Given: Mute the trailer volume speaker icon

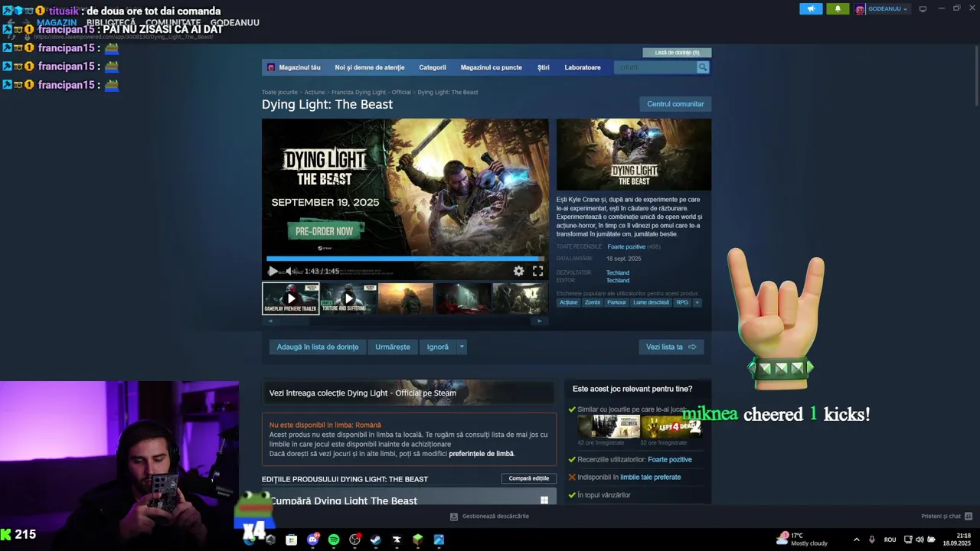Looking at the screenshot, I should click(x=290, y=271).
